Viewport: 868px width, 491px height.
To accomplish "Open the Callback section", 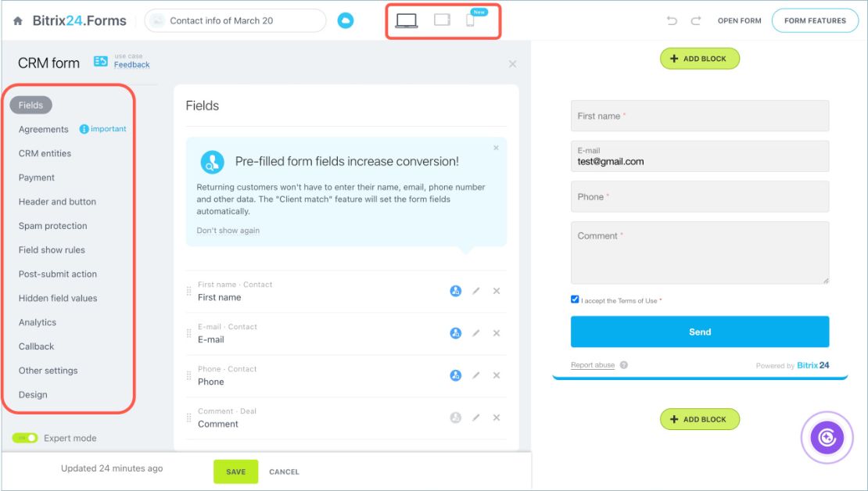I will [x=37, y=346].
